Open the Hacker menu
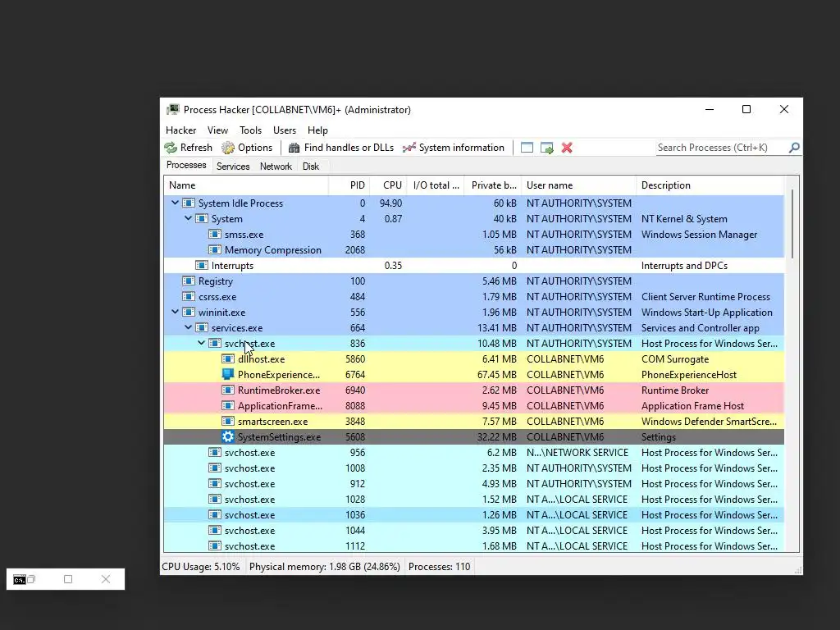840x630 pixels. 181,130
